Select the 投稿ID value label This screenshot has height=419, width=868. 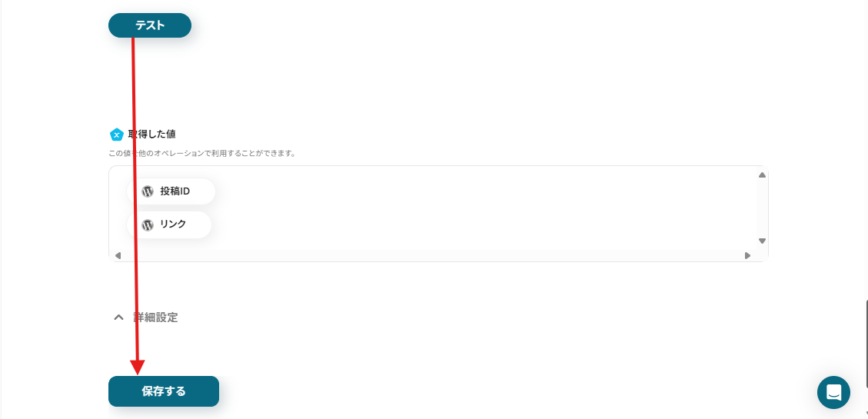[175, 191]
